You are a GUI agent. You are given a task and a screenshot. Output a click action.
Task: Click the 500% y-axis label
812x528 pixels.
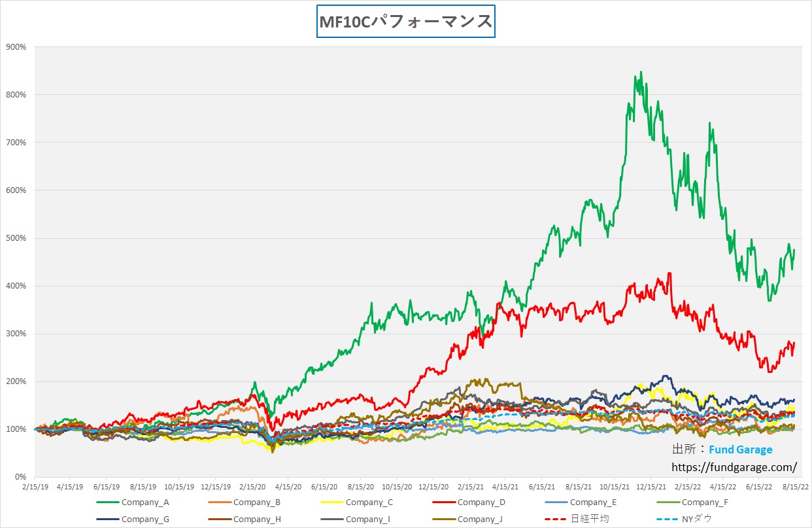[x=15, y=238]
